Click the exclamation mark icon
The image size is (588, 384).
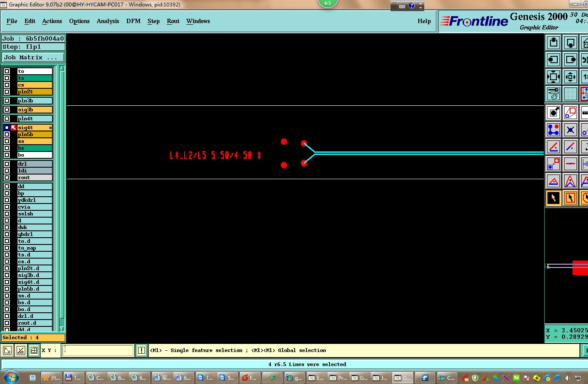[x=142, y=351]
